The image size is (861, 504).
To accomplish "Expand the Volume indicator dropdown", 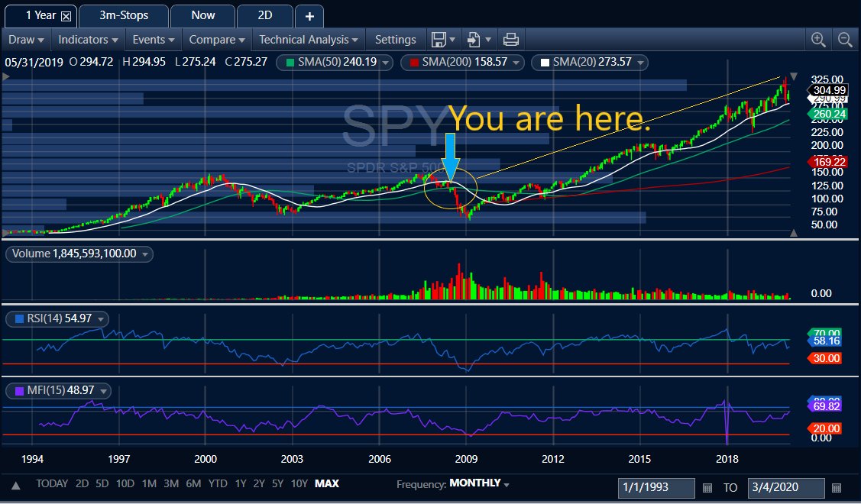I will click(x=145, y=254).
